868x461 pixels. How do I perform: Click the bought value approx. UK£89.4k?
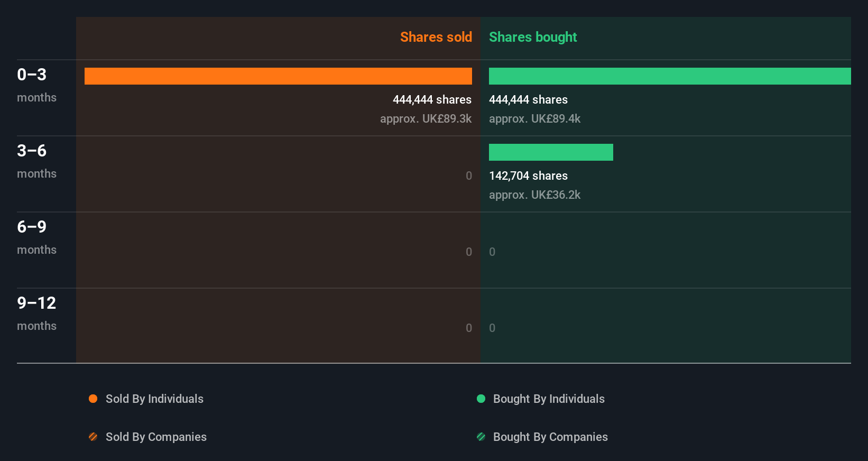coord(534,118)
